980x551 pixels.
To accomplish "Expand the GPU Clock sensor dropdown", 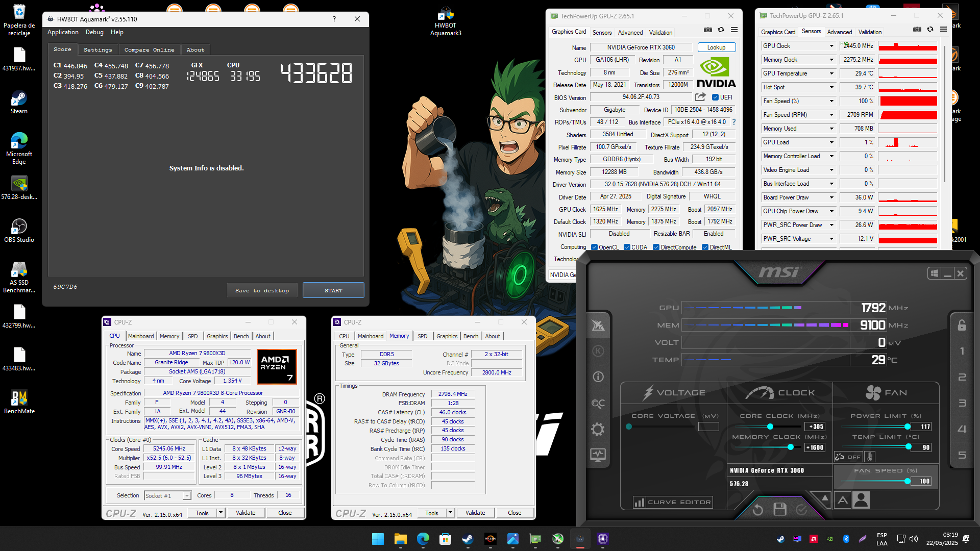I will pyautogui.click(x=831, y=46).
